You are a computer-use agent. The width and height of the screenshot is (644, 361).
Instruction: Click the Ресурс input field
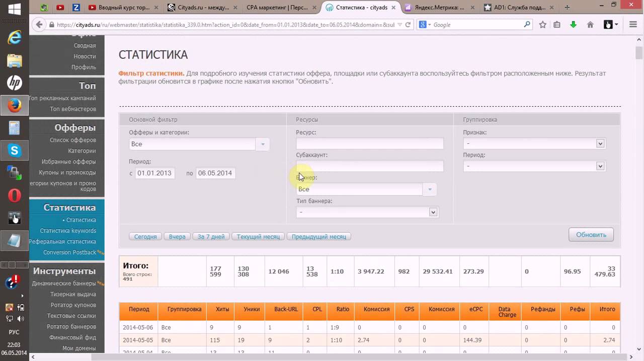tap(370, 143)
